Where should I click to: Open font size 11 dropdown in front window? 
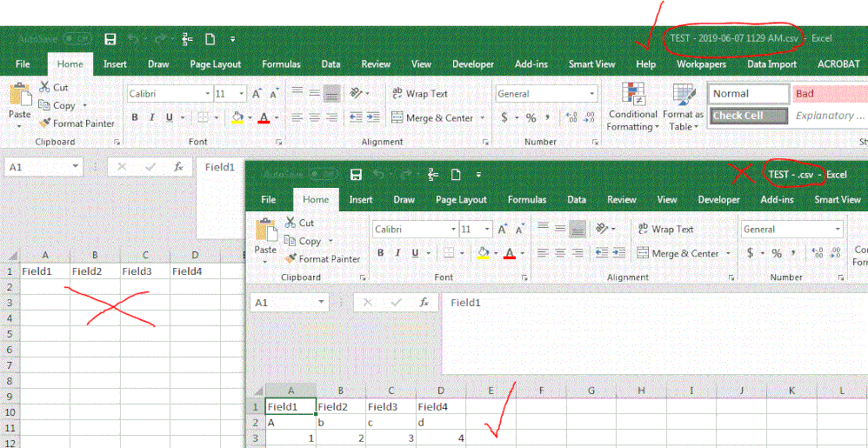(487, 230)
